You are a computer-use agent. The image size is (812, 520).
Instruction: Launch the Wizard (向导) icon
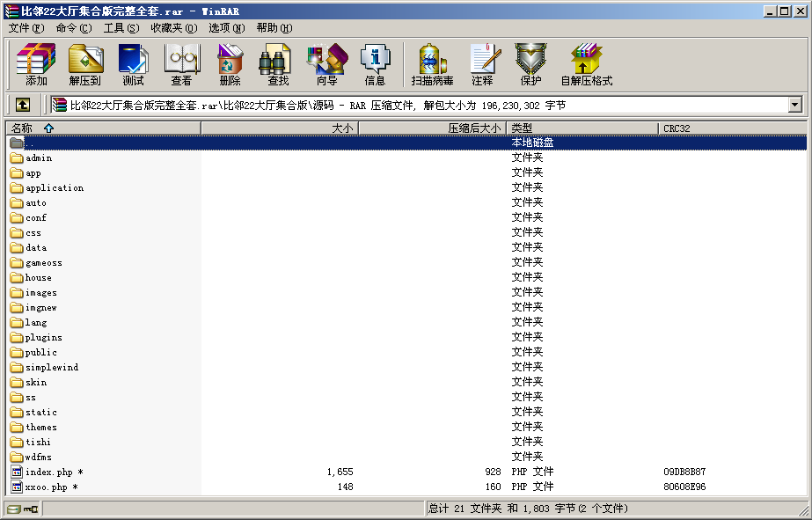[326, 64]
